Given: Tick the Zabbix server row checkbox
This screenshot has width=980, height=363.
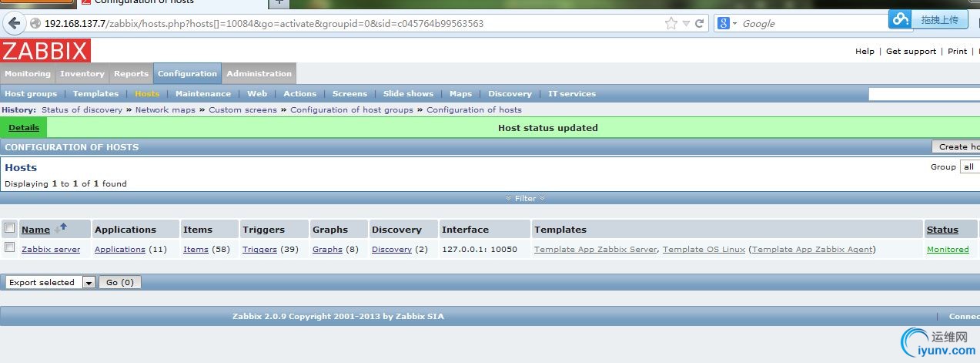Looking at the screenshot, I should (9, 248).
